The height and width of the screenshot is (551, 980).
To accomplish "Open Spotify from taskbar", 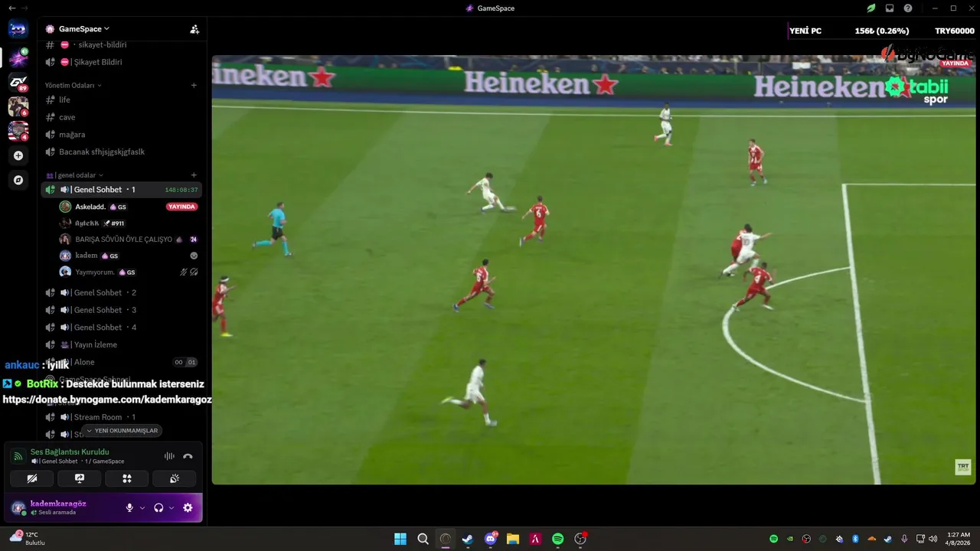I will (x=558, y=539).
